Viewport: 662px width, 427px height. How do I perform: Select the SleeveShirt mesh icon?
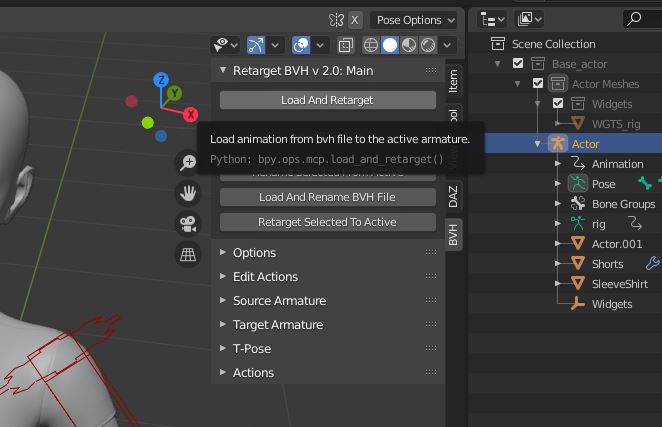click(578, 283)
